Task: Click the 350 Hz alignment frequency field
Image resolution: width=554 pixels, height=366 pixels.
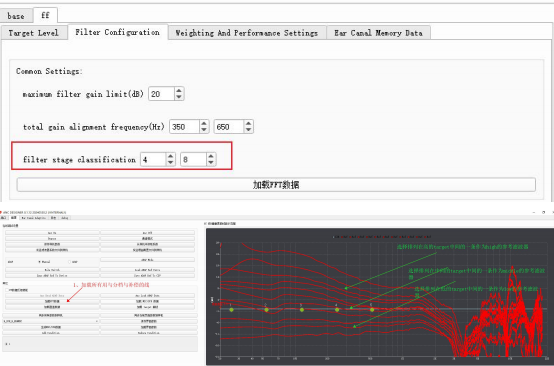Action: [x=184, y=127]
